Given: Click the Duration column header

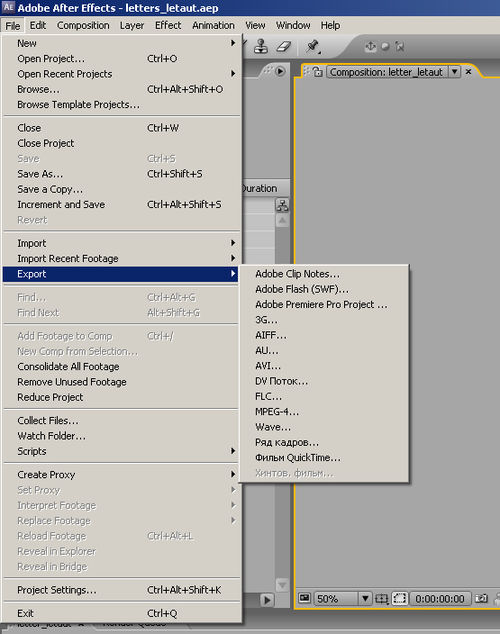Looking at the screenshot, I should (265, 189).
